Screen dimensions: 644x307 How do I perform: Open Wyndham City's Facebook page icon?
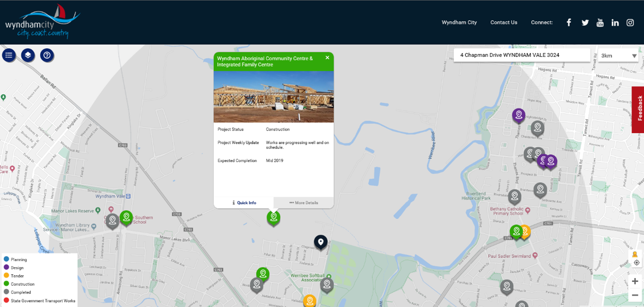569,22
